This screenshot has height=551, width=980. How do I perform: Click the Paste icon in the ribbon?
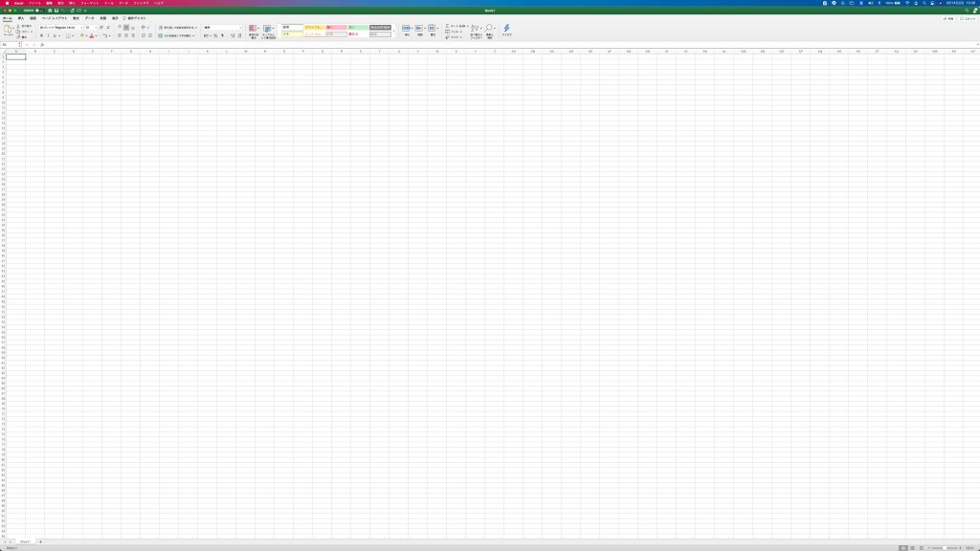9,31
